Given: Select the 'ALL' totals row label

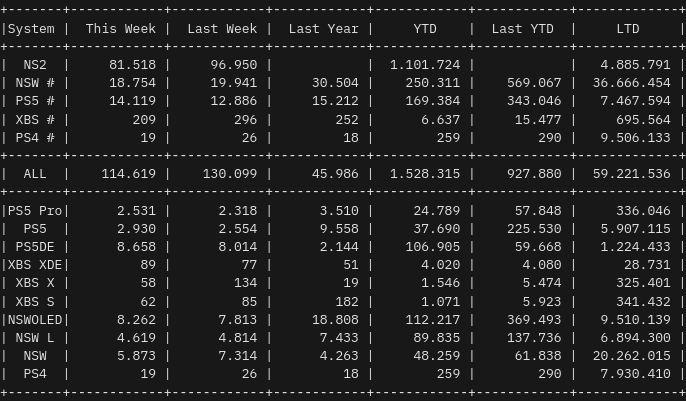Looking at the screenshot, I should (x=35, y=174).
